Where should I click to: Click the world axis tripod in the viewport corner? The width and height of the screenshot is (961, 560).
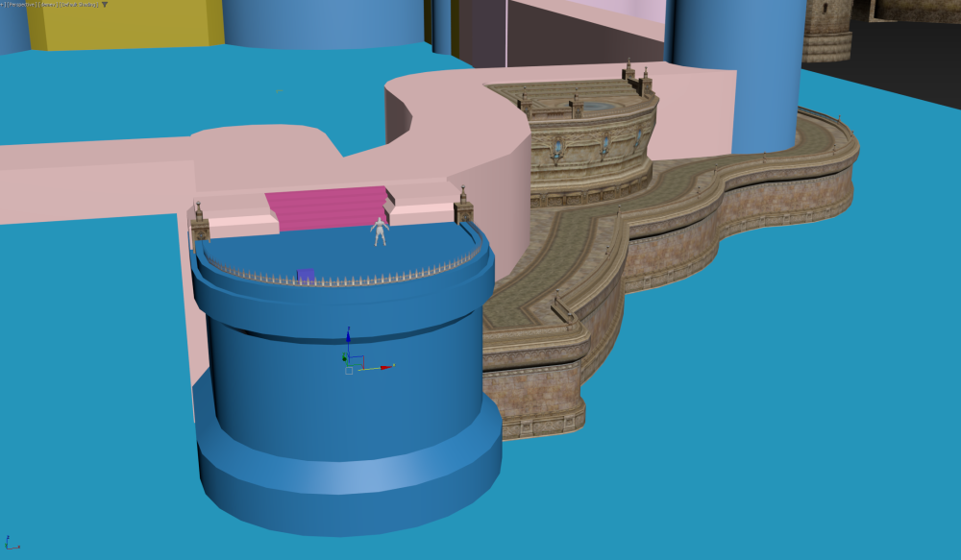click(12, 544)
